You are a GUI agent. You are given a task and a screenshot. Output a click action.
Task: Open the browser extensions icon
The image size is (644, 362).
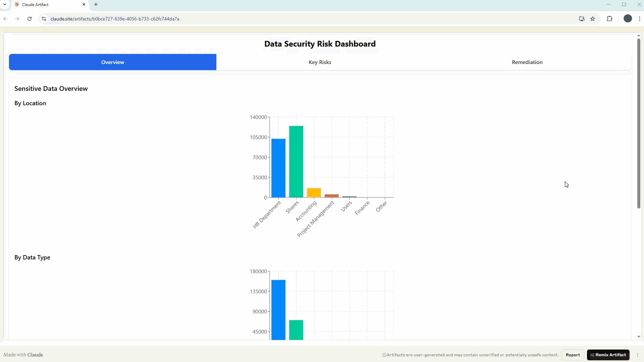(x=610, y=19)
